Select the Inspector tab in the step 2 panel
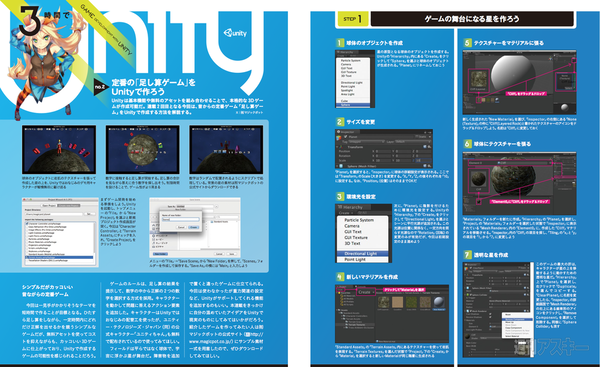The width and height of the screenshot is (600, 367). [x=348, y=132]
